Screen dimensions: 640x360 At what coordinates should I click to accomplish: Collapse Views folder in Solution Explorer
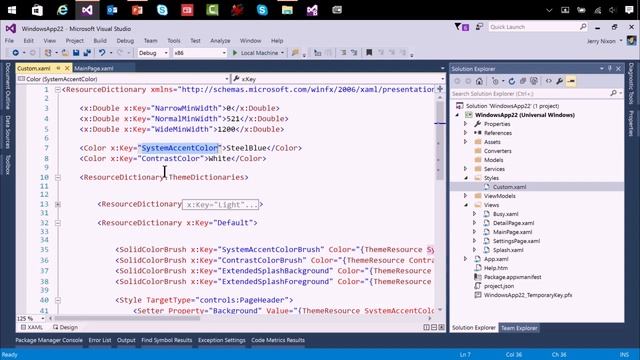466,205
